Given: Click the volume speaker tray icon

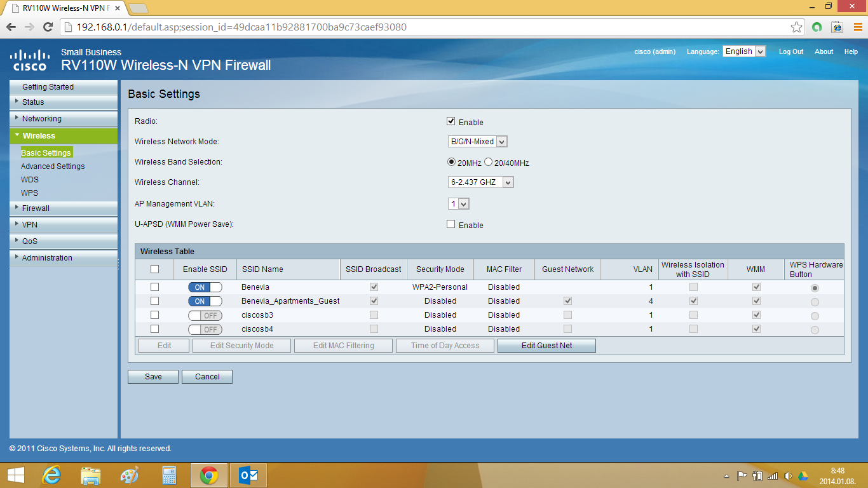Looking at the screenshot, I should 788,476.
